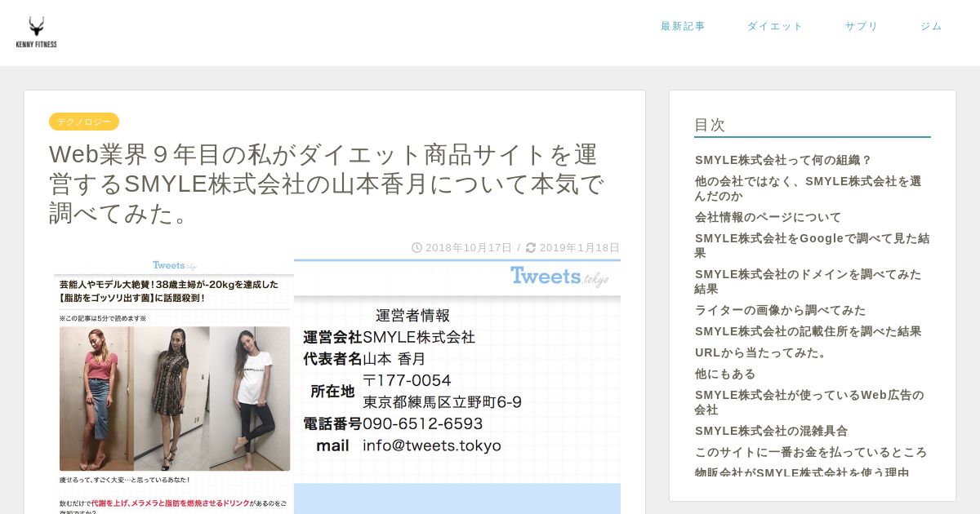This screenshot has width=980, height=514.
Task: Open SMYLE株式会社のドメインを調べてみた結果 entry
Action: pos(808,281)
